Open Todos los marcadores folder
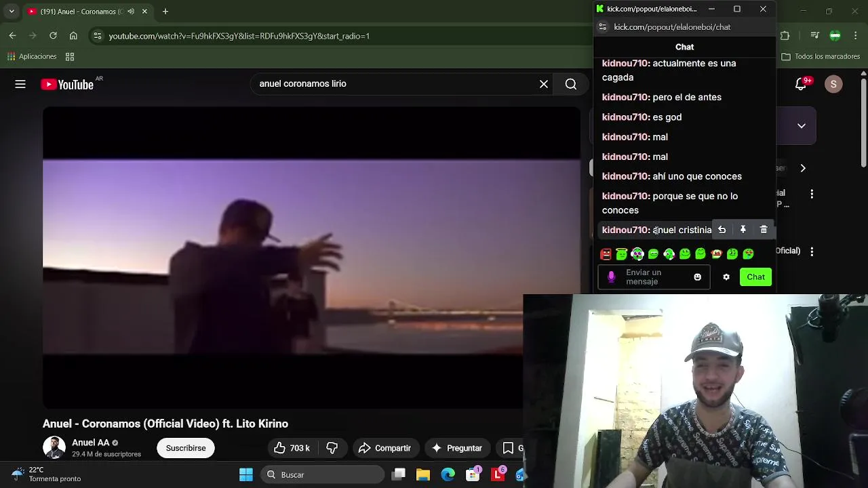Viewport: 868px width, 488px height. pos(821,57)
